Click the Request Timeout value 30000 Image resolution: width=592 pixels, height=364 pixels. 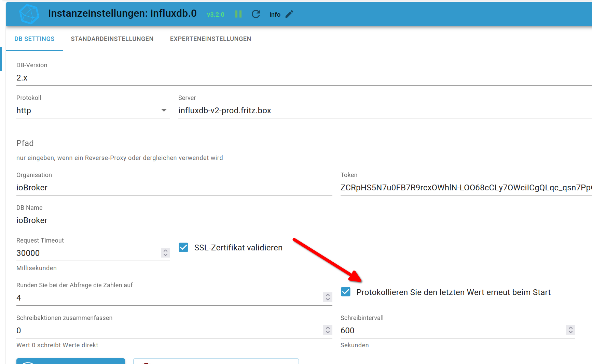88,253
